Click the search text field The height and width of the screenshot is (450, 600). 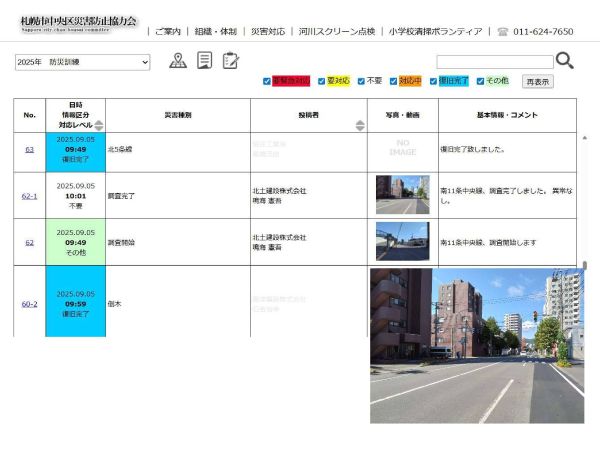click(494, 62)
